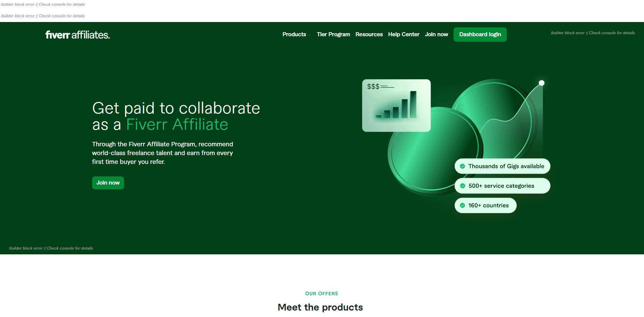644x317 pixels.
Task: Open the Tier Program menu item
Action: click(333, 35)
